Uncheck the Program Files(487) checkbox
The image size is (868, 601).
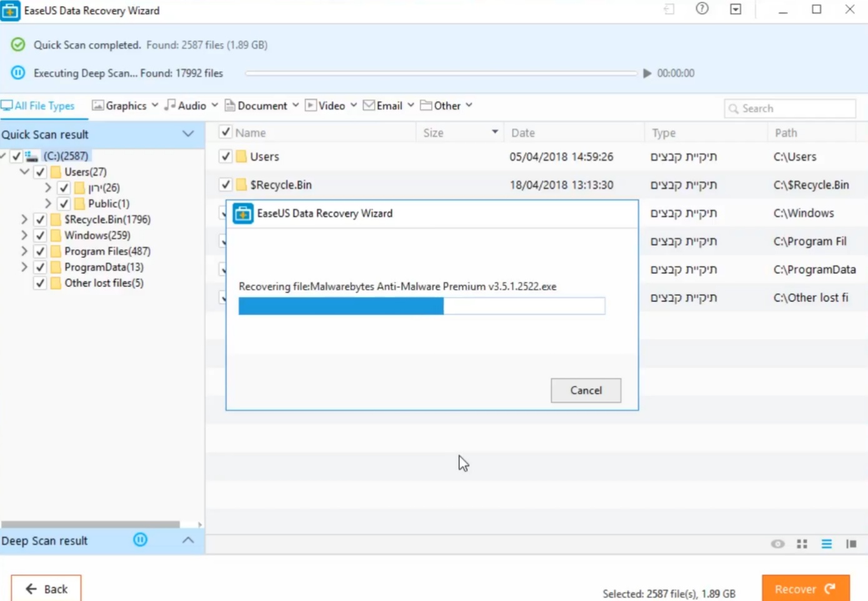(x=40, y=251)
